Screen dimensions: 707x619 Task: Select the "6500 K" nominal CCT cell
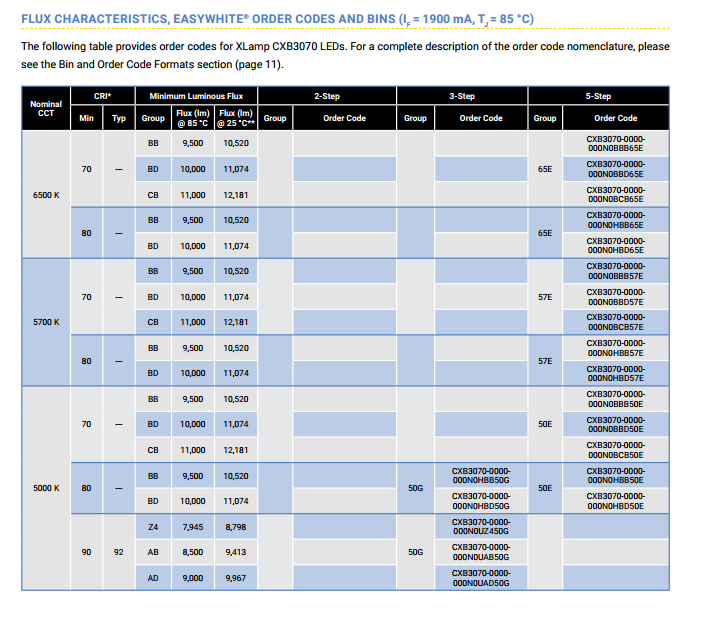(x=46, y=195)
